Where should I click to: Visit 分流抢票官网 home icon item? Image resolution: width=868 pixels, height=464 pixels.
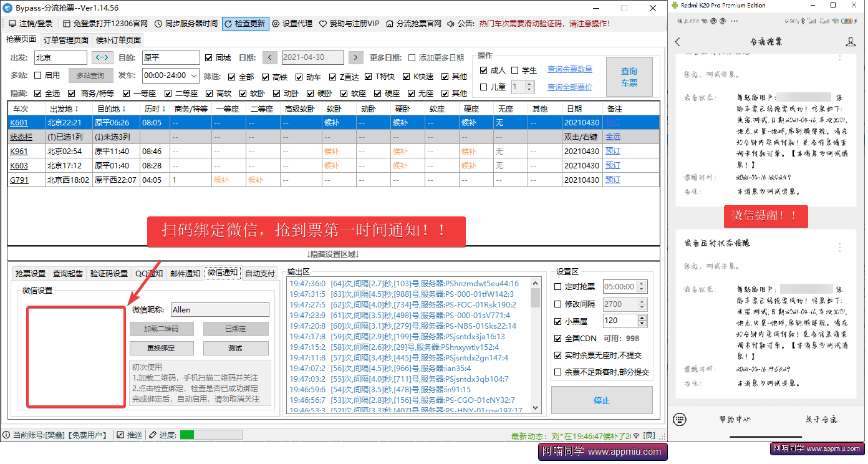coord(413,24)
